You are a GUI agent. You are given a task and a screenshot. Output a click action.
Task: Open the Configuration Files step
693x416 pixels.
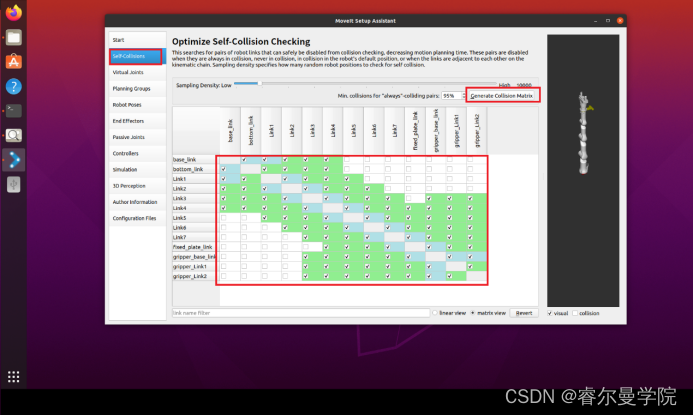point(137,218)
